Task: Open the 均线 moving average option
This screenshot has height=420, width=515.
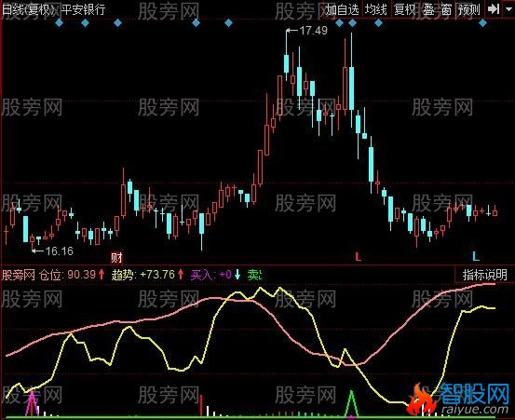Action: coord(375,9)
